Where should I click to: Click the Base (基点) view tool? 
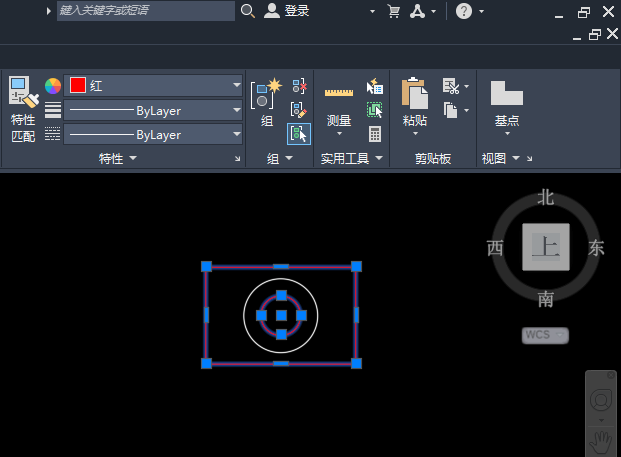[507, 103]
